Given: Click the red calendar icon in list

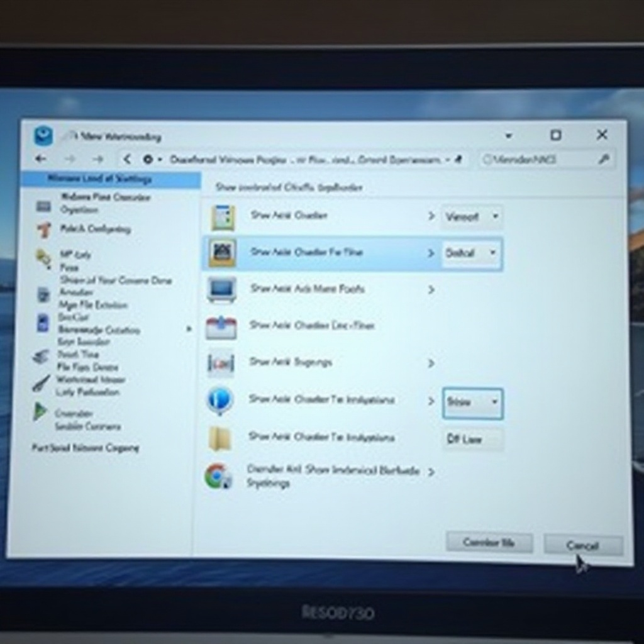Looking at the screenshot, I should (221, 326).
